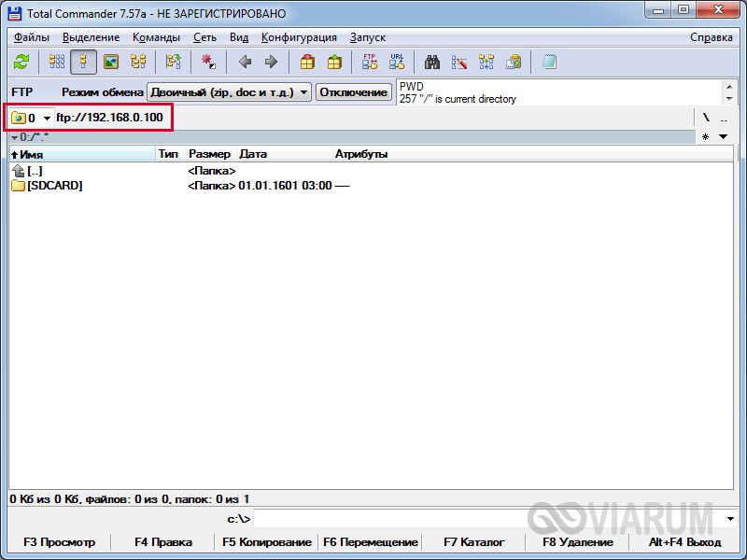Select the [SDCARD] folder name
747x560 pixels.
pos(55,185)
